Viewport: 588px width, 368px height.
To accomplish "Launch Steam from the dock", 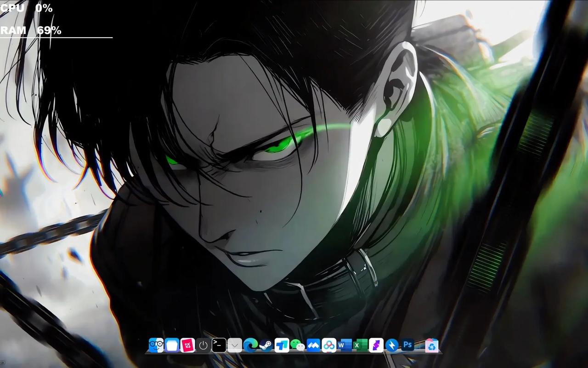I will click(266, 345).
